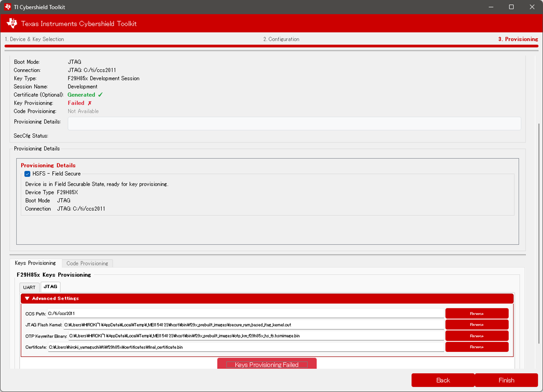The height and width of the screenshot is (392, 543).
Task: Minimize the TI Cybershield Toolkit window
Action: (x=491, y=7)
